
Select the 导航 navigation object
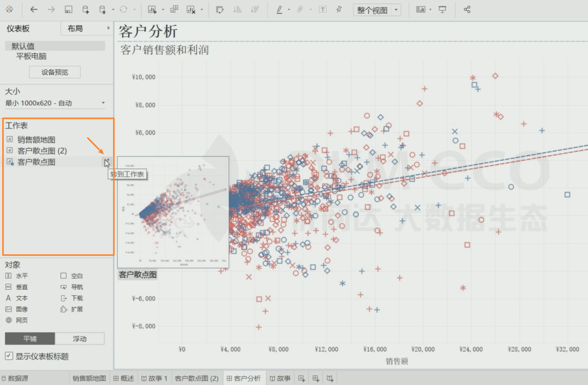tap(77, 287)
